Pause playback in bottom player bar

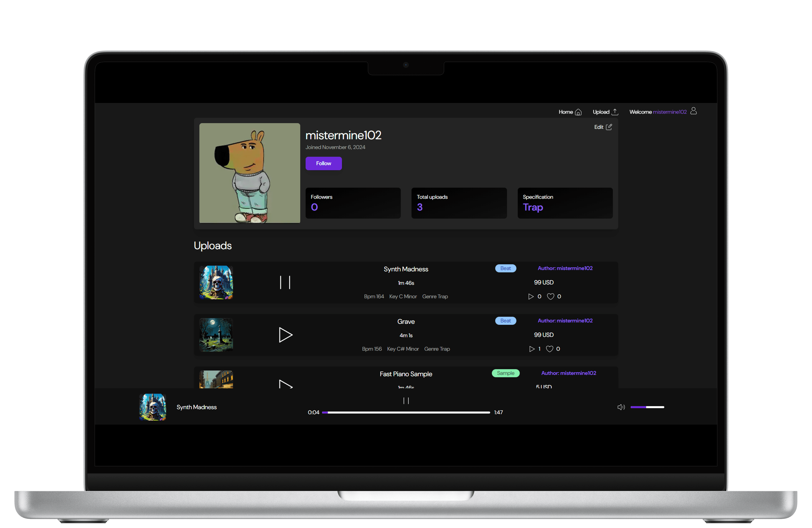click(406, 400)
